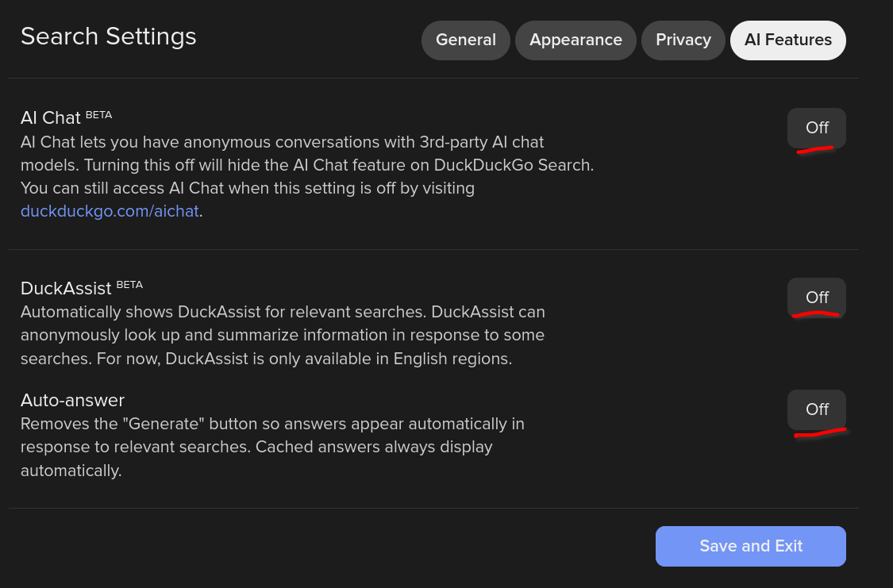893x588 pixels.
Task: Click the description starting "AI Chat lets you"
Action: pos(307,176)
